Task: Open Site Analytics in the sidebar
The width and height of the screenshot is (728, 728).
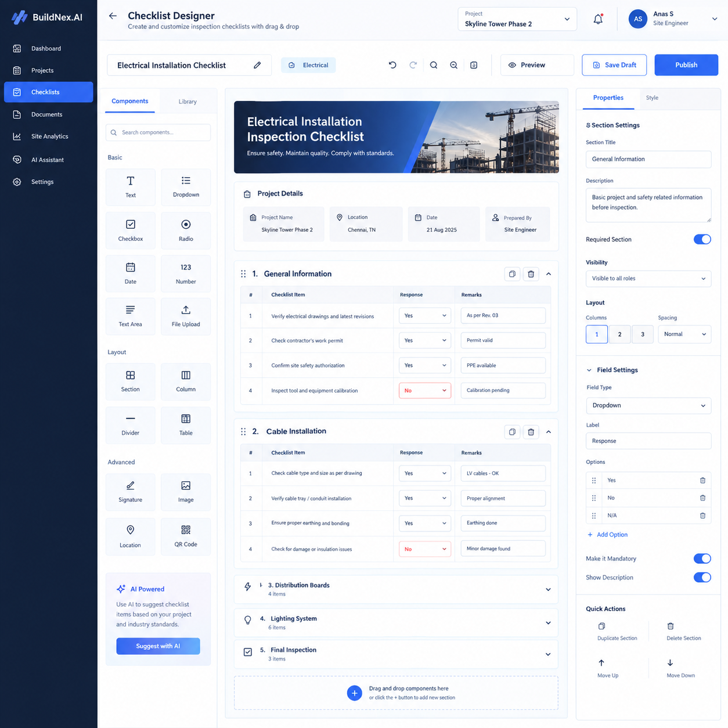Action: pos(49,136)
